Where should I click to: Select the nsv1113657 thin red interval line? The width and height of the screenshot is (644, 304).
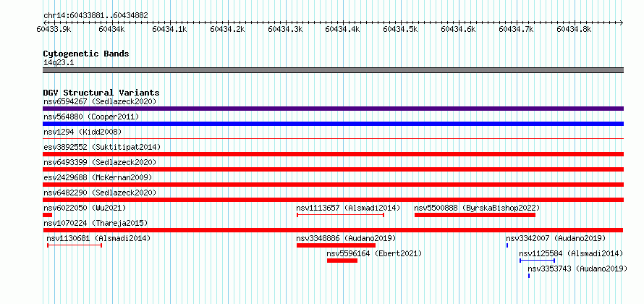(x=340, y=215)
